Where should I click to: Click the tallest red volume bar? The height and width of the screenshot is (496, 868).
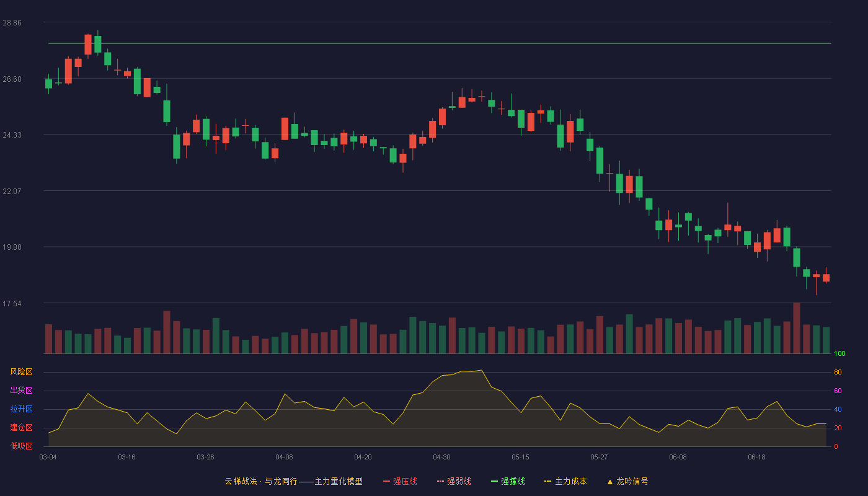pos(797,328)
